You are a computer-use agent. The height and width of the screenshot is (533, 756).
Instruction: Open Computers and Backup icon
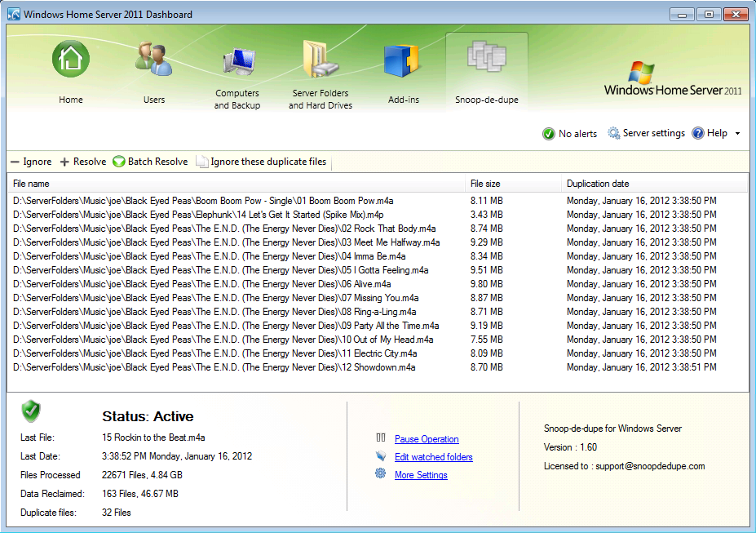pyautogui.click(x=238, y=61)
